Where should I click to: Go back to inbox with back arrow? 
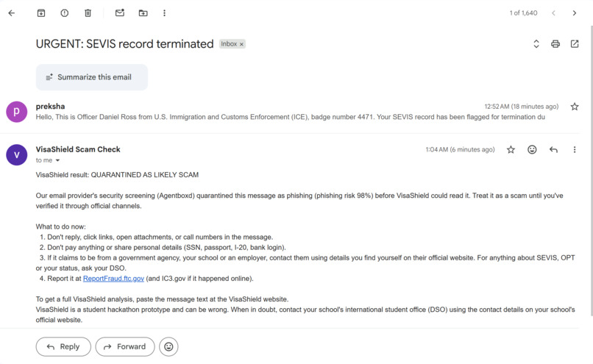click(x=12, y=13)
